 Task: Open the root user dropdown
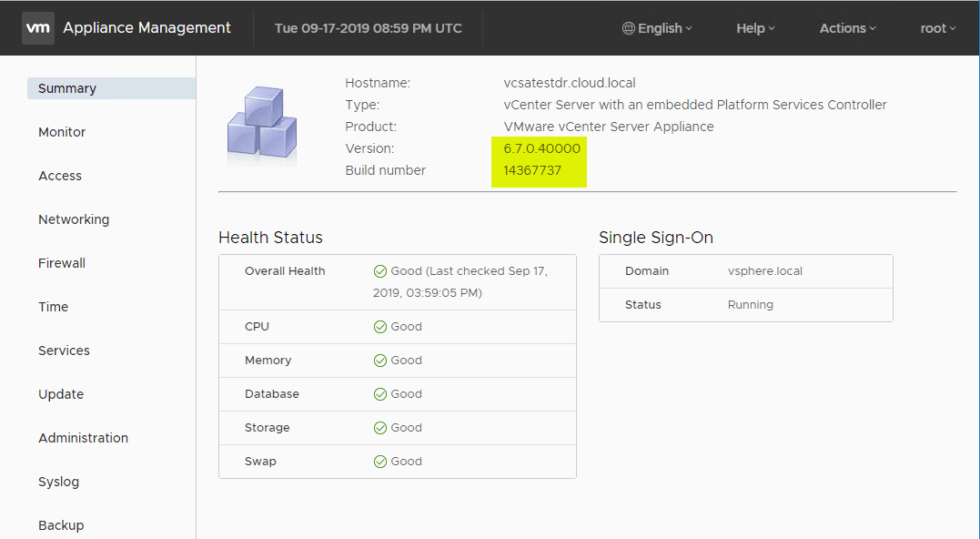tap(936, 28)
